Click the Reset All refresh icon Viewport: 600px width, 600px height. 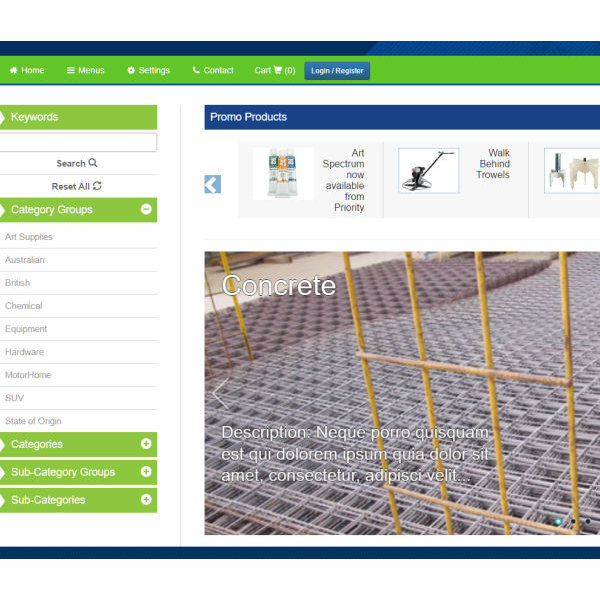click(x=97, y=186)
